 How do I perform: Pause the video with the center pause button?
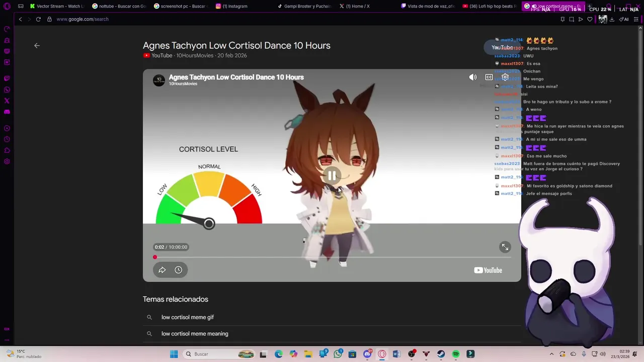(x=332, y=175)
